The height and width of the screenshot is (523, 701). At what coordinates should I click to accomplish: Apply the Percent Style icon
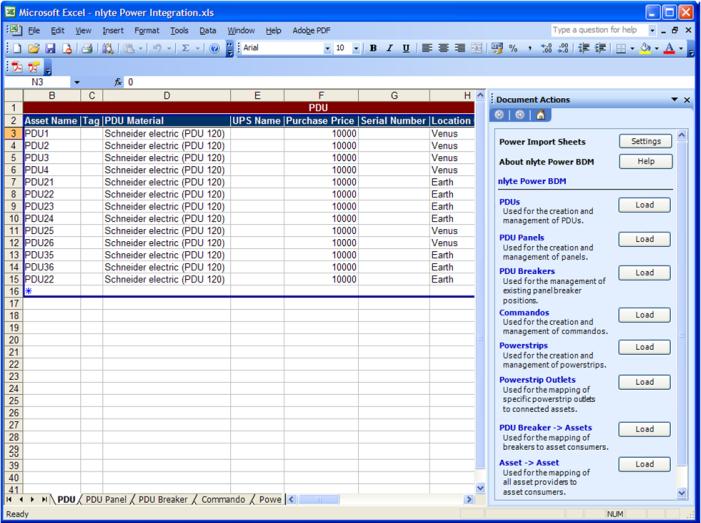point(513,48)
